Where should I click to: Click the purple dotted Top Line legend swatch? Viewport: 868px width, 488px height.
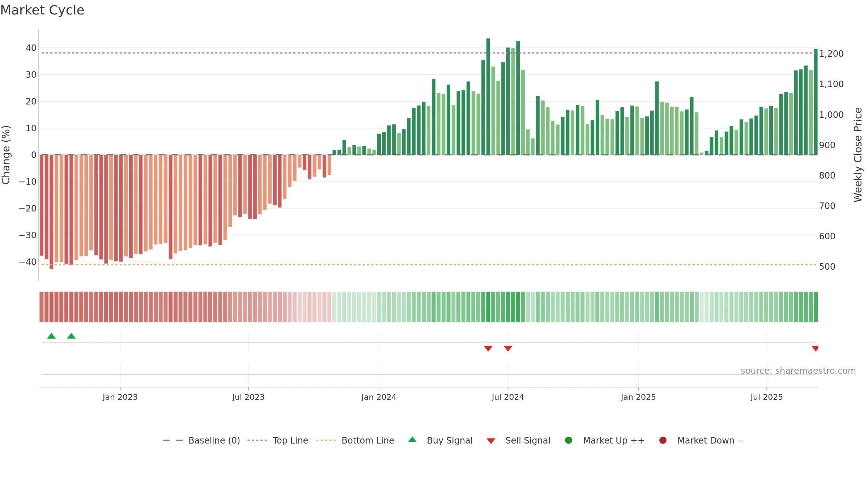tap(257, 440)
